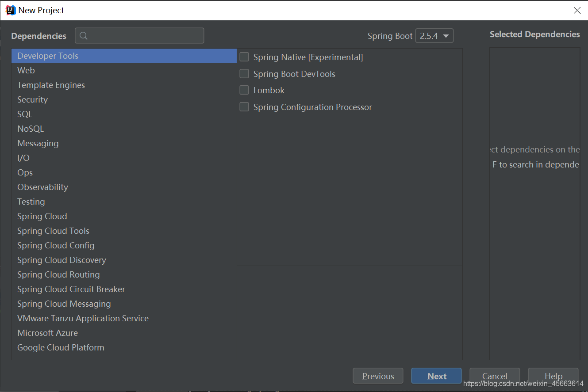The image size is (588, 392).
Task: Click the IntelliJ IDEA logo in title bar
Action: 11,10
